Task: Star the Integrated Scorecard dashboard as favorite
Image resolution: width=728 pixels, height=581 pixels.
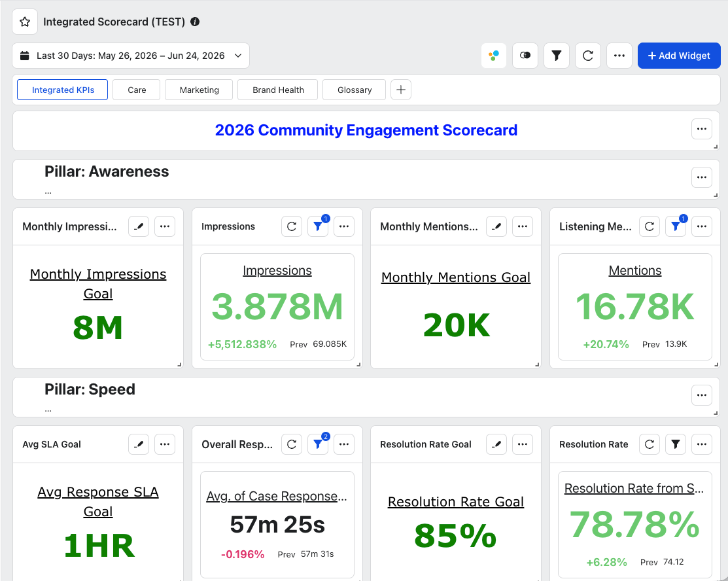Action: (25, 22)
